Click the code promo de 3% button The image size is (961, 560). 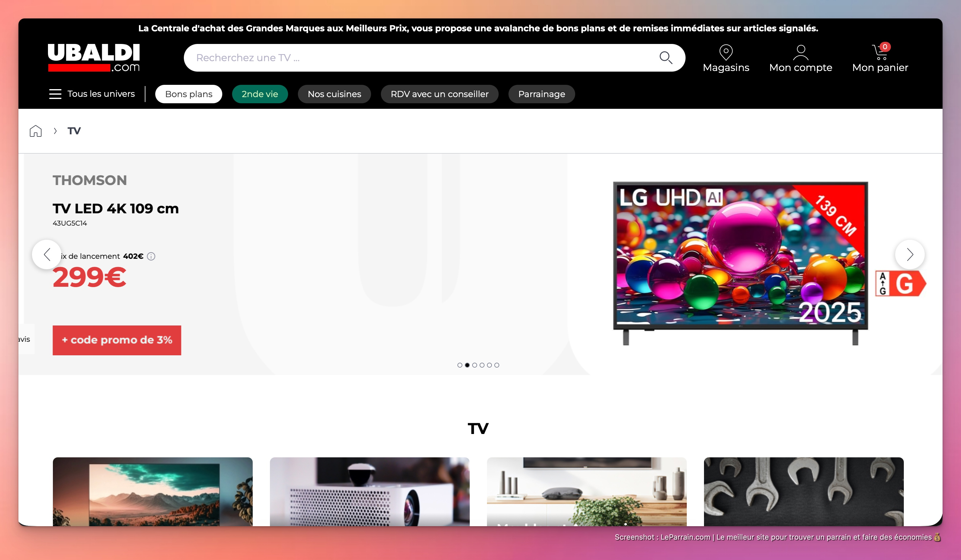pyautogui.click(x=117, y=340)
